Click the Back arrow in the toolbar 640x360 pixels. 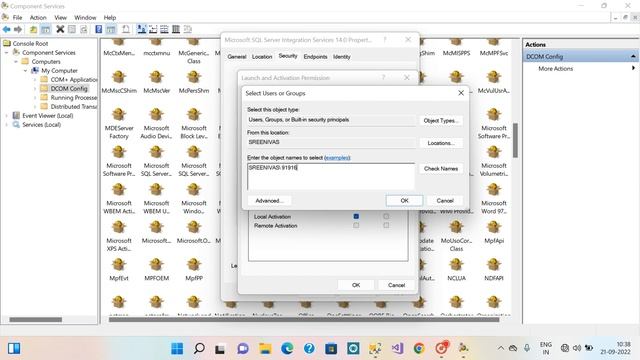tap(7, 29)
